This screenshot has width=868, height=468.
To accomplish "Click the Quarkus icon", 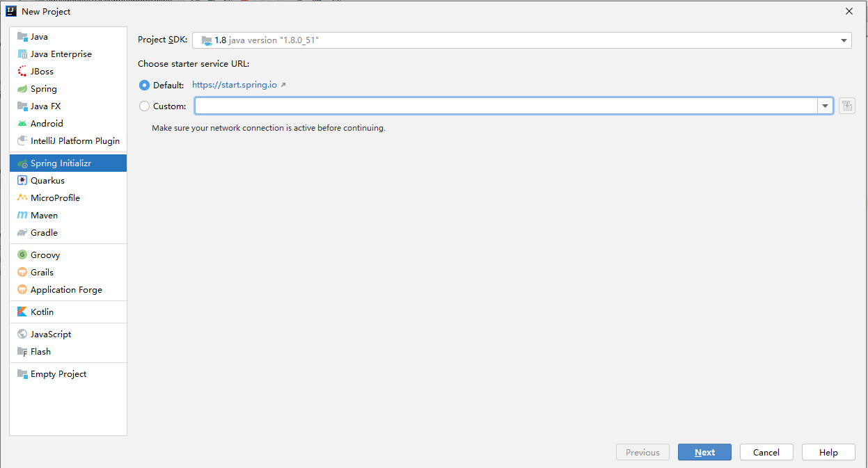I will [22, 181].
